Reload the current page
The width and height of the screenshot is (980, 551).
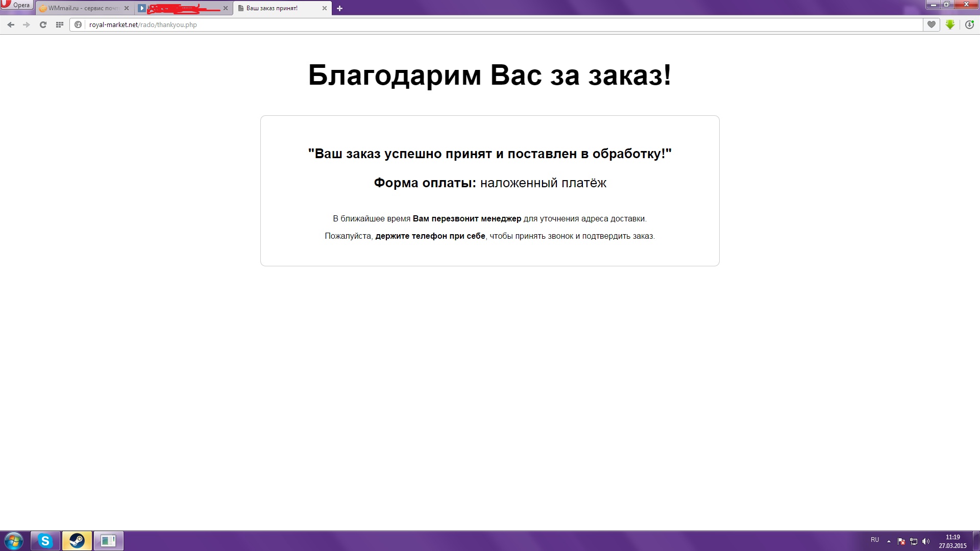pos(43,24)
